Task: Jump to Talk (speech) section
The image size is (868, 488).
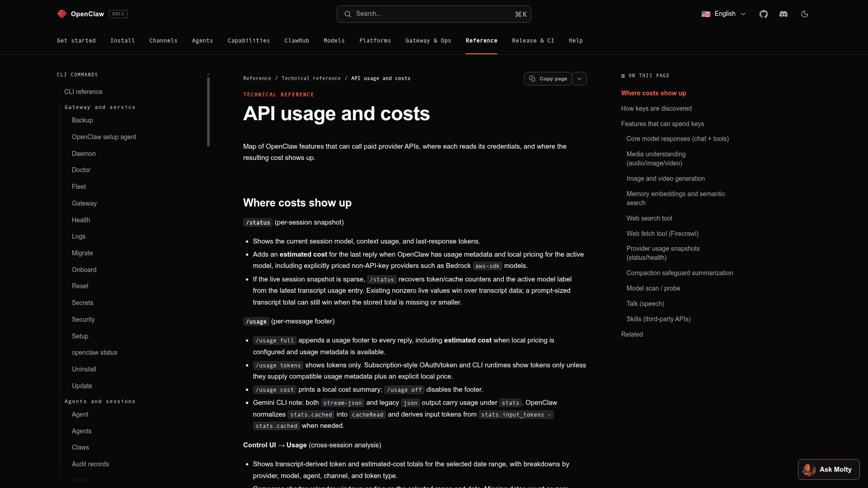Action: [x=645, y=304]
